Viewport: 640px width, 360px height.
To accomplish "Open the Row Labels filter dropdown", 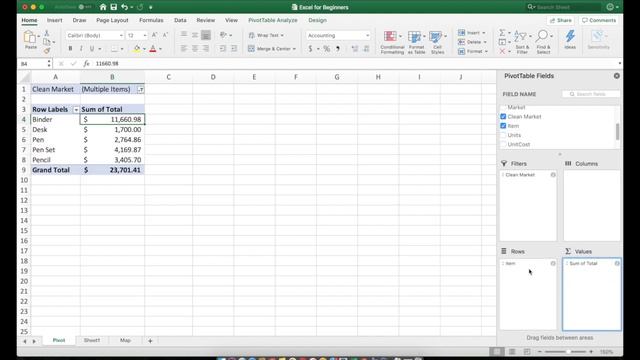I will [x=76, y=110].
